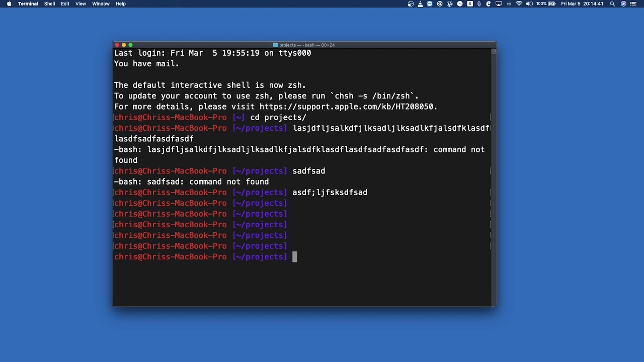Open the Help menu
This screenshot has height=362, width=644.
[x=121, y=4]
